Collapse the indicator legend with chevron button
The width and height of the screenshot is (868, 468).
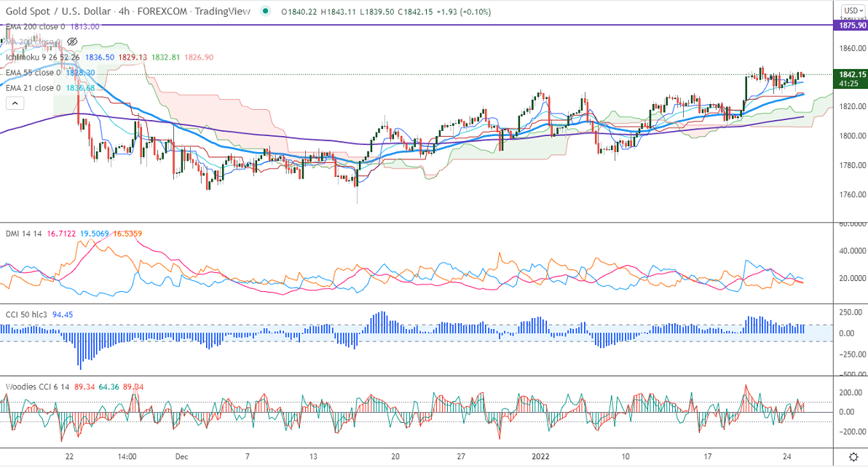tap(14, 103)
